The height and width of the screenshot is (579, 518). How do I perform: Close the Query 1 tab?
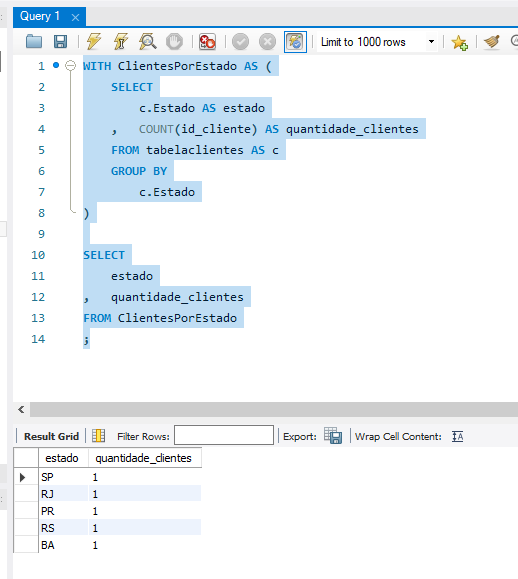[75, 17]
